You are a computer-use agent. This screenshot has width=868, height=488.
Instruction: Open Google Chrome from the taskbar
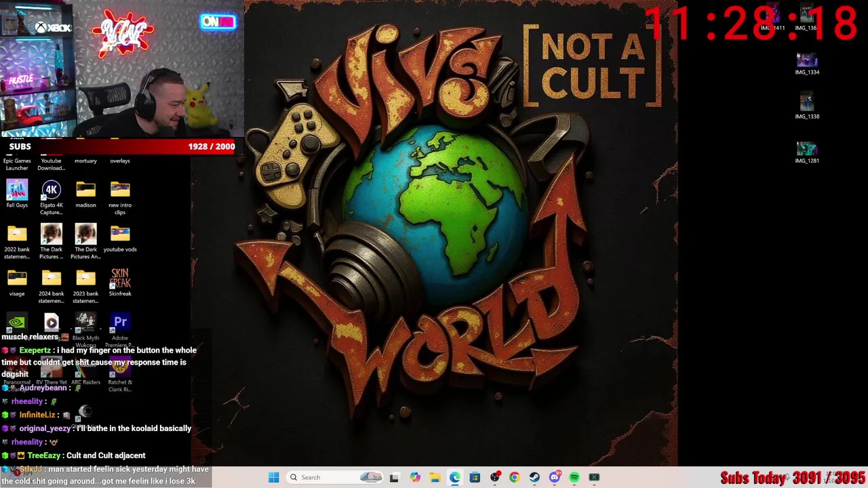pyautogui.click(x=514, y=477)
